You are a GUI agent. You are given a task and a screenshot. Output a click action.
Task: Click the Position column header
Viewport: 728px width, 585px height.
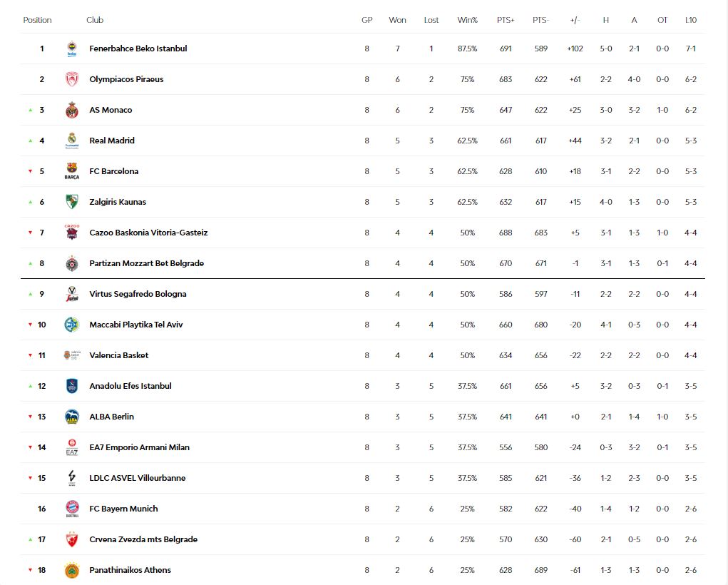37,20
